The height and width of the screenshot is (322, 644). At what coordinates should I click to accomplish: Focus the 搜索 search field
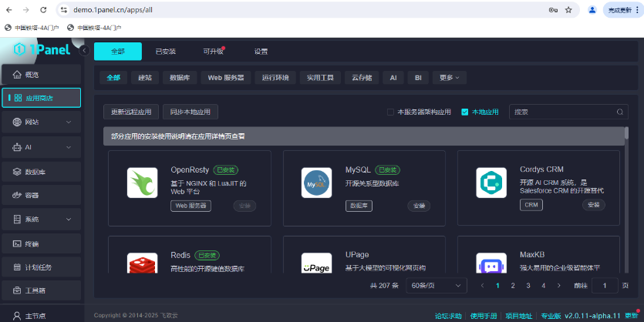click(x=569, y=112)
